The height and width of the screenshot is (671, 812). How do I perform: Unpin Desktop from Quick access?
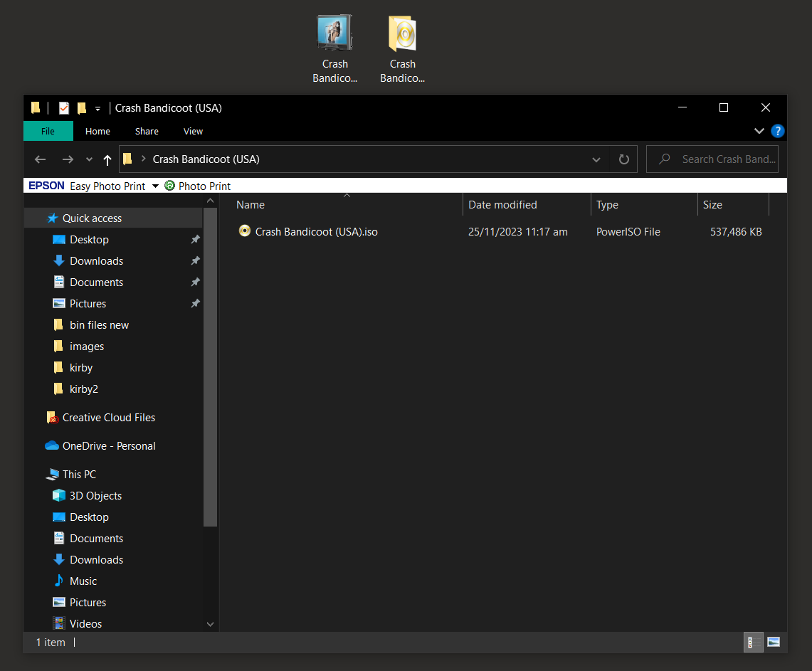click(195, 240)
